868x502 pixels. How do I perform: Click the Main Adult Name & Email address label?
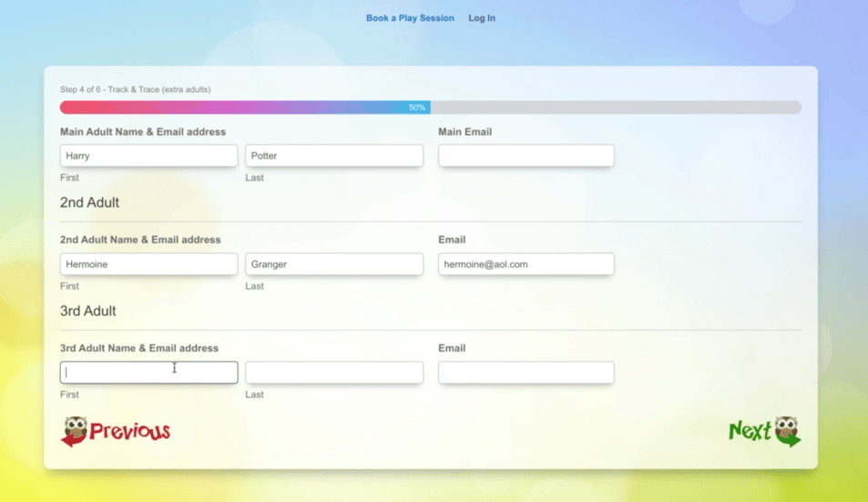(x=143, y=132)
